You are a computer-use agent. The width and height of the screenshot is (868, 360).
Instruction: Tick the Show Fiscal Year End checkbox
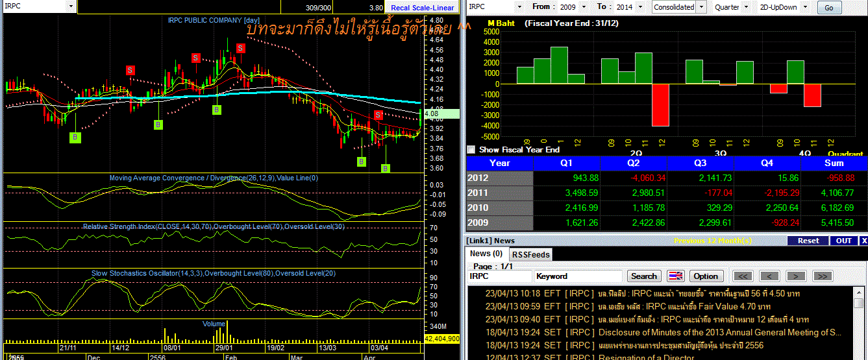pyautogui.click(x=471, y=149)
